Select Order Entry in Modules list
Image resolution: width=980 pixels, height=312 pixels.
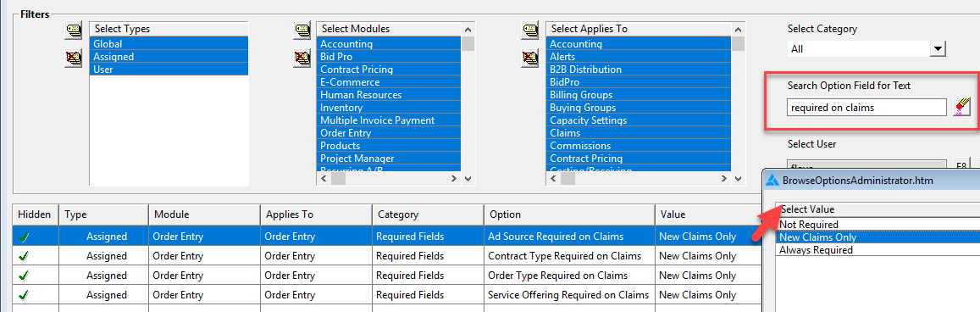[389, 133]
